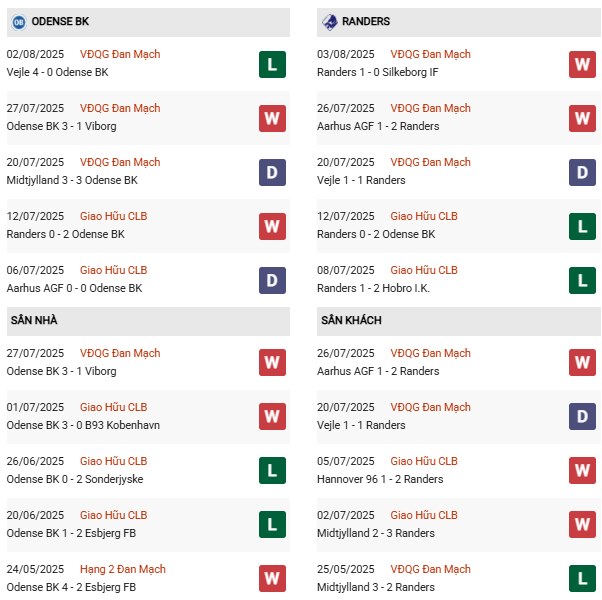
Task: Click the L badge for Midtjylland 3-2 Randers
Action: click(x=582, y=579)
